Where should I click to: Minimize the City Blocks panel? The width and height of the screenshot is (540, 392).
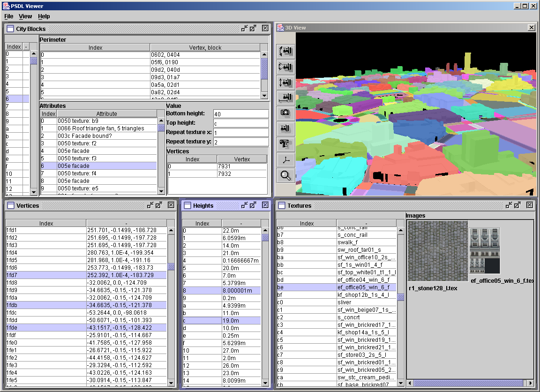pyautogui.click(x=244, y=29)
